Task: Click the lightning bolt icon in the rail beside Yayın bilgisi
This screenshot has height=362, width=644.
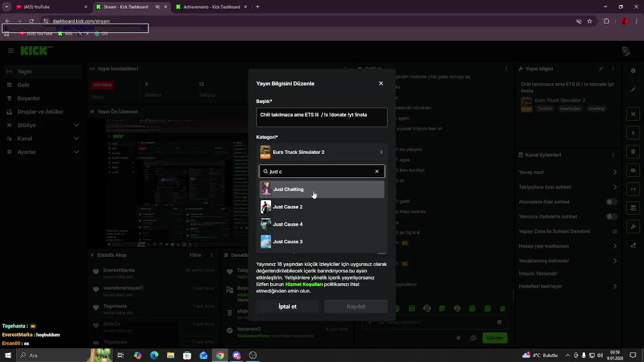Action: tap(633, 133)
